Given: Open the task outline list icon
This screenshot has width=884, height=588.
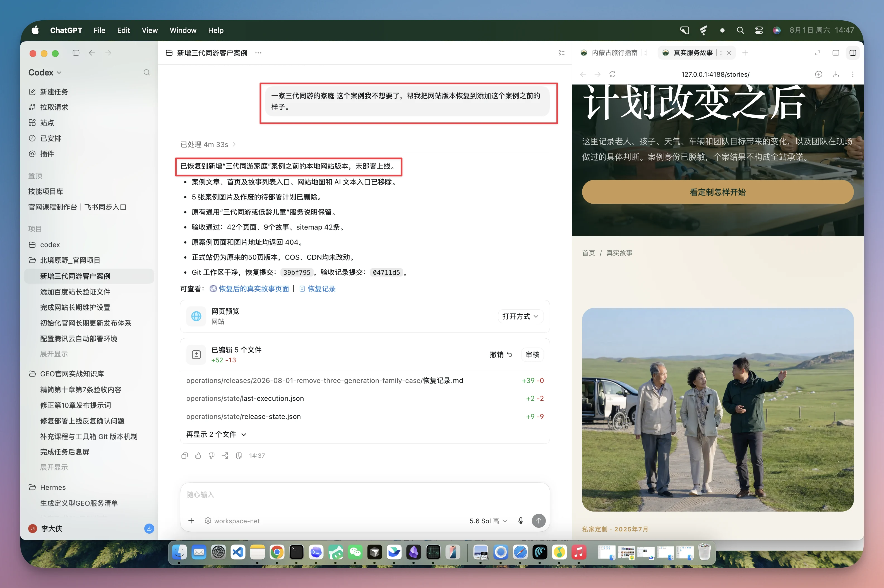Looking at the screenshot, I should tap(561, 53).
